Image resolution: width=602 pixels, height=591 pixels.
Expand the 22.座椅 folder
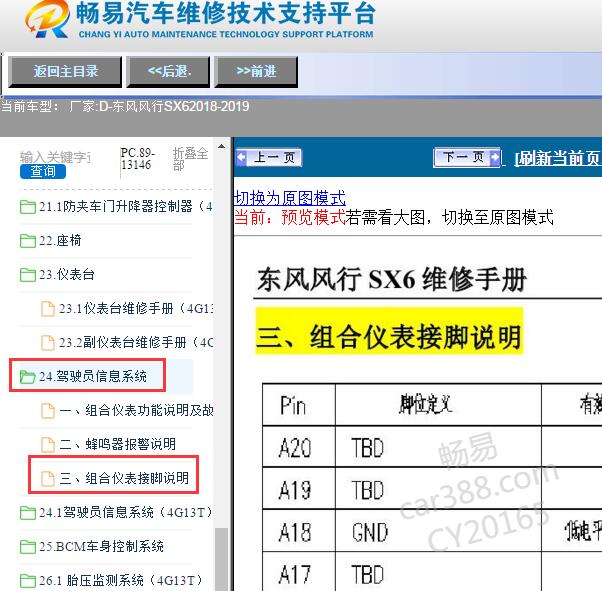point(60,241)
